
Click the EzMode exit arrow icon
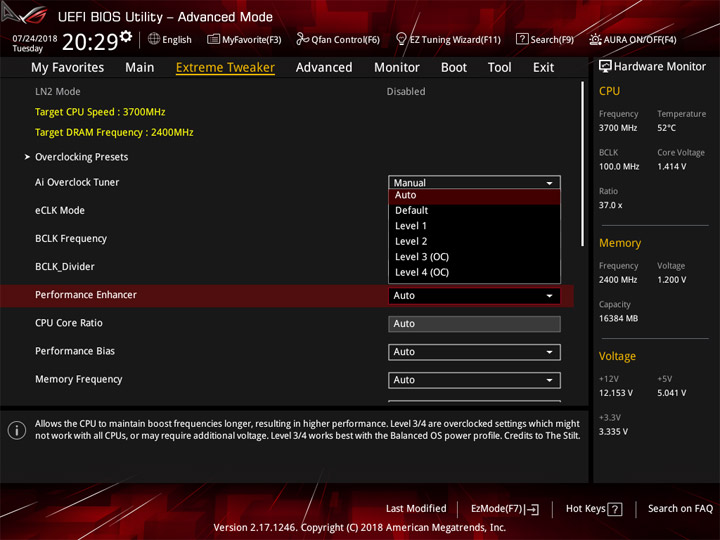click(x=532, y=509)
